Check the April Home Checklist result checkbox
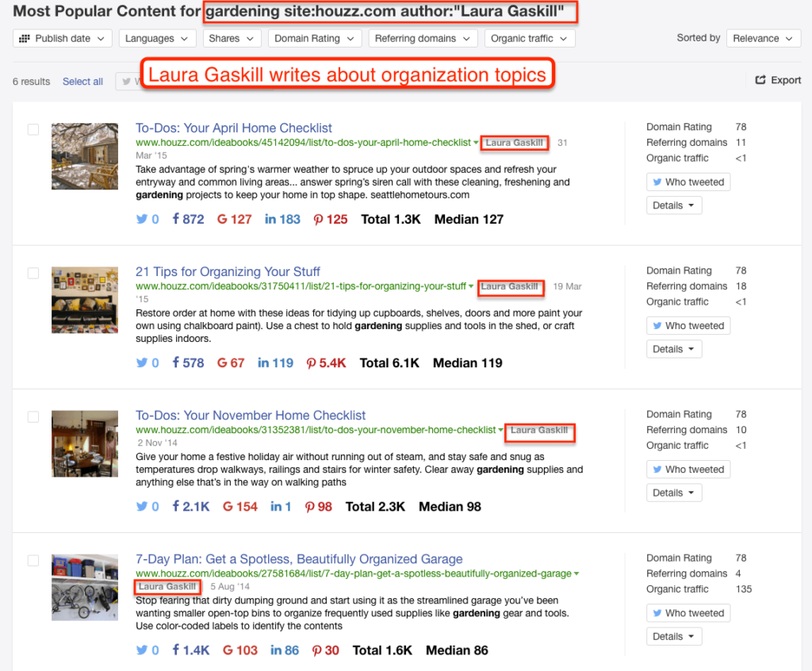 (33, 129)
